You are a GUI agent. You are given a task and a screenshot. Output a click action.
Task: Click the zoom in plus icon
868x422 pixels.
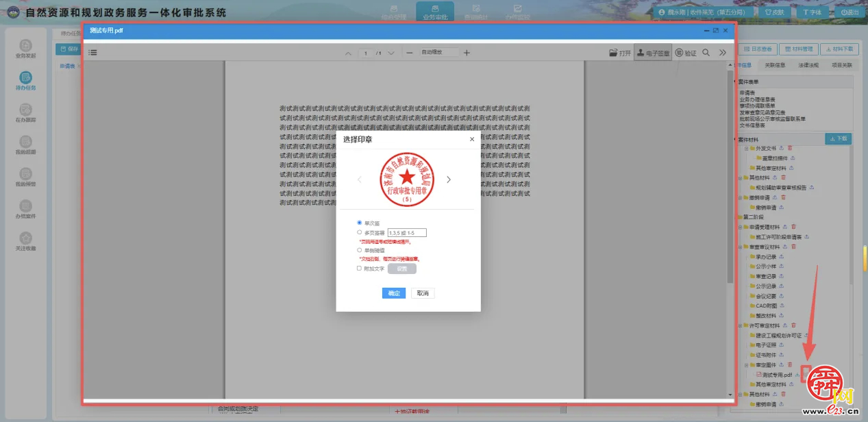467,53
